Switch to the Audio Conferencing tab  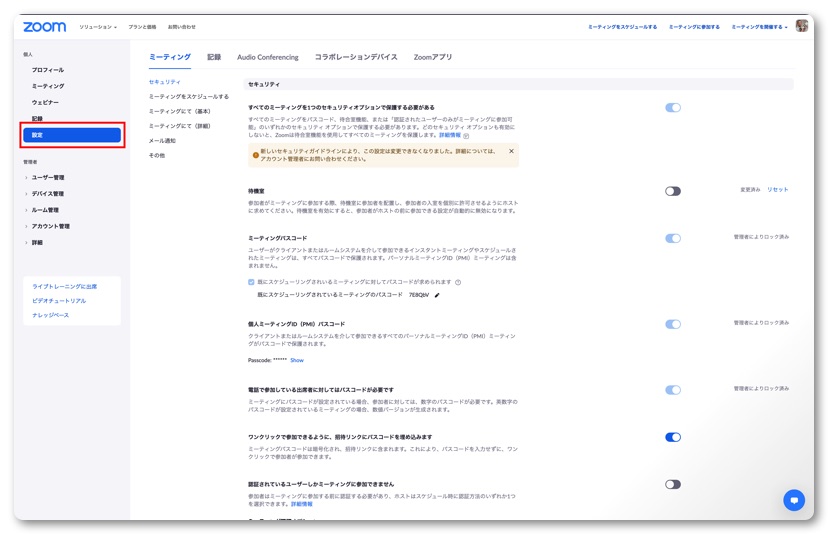[x=267, y=58]
